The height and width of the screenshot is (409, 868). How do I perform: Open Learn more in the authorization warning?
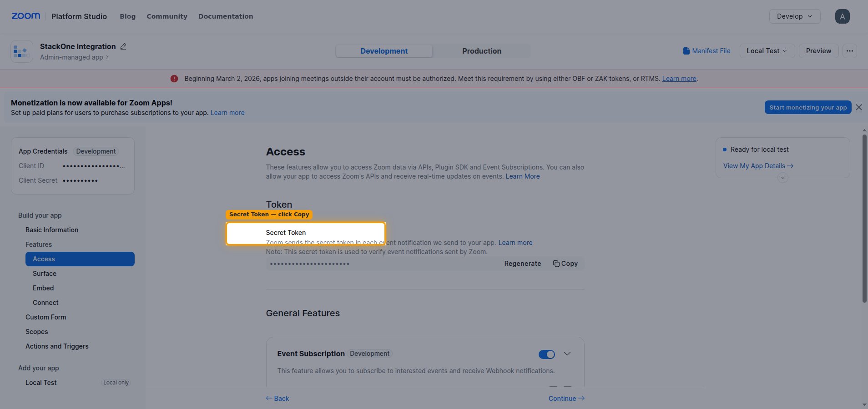679,79
